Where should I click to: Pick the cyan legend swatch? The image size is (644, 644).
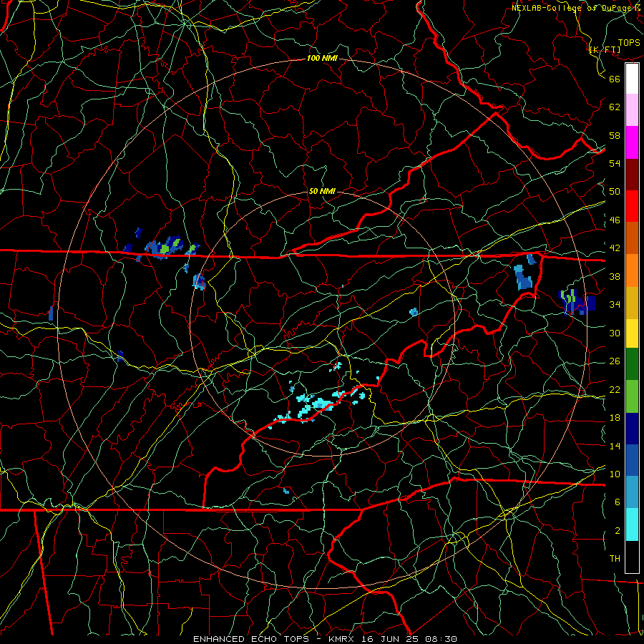pos(632,525)
